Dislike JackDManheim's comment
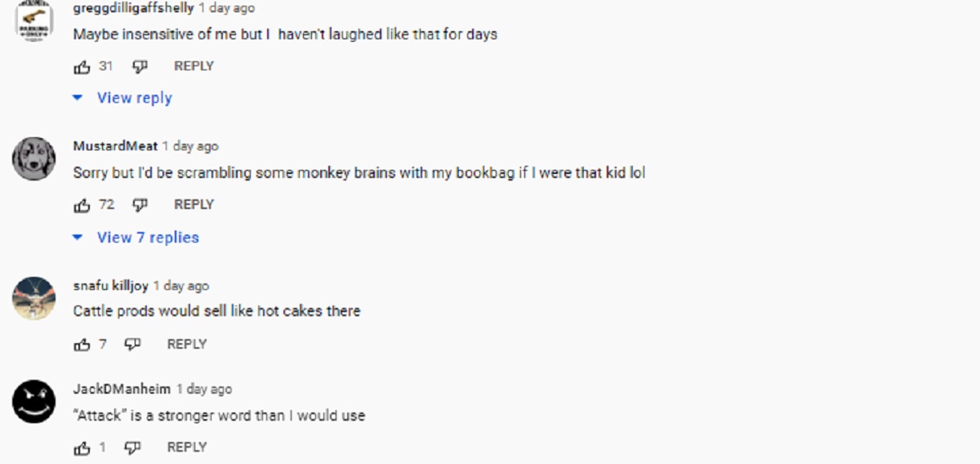The width and height of the screenshot is (980, 464). tap(132, 448)
